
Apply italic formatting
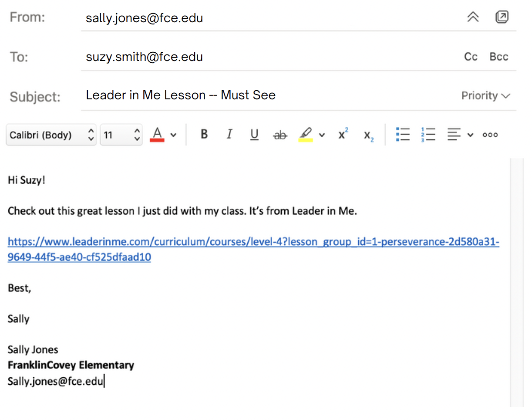(x=229, y=135)
